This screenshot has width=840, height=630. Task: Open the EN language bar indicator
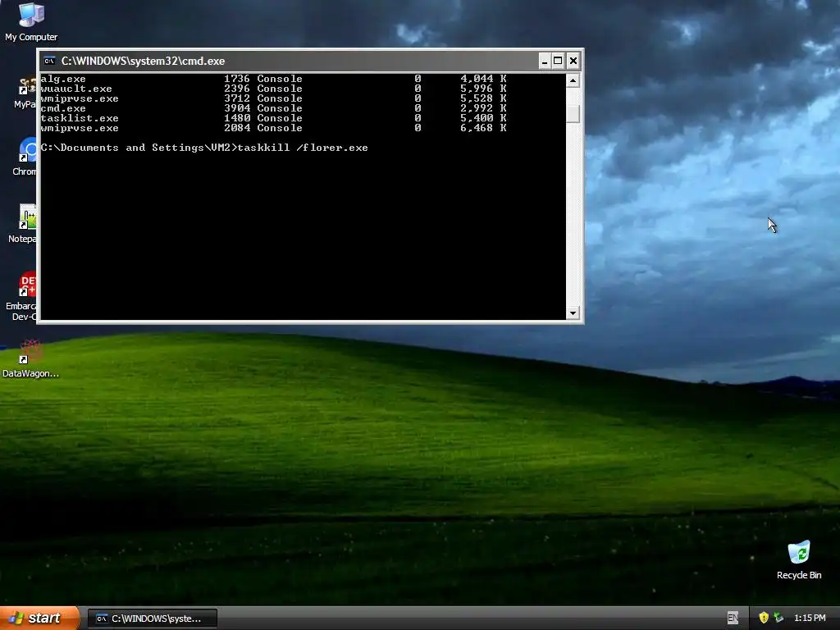pyautogui.click(x=733, y=618)
